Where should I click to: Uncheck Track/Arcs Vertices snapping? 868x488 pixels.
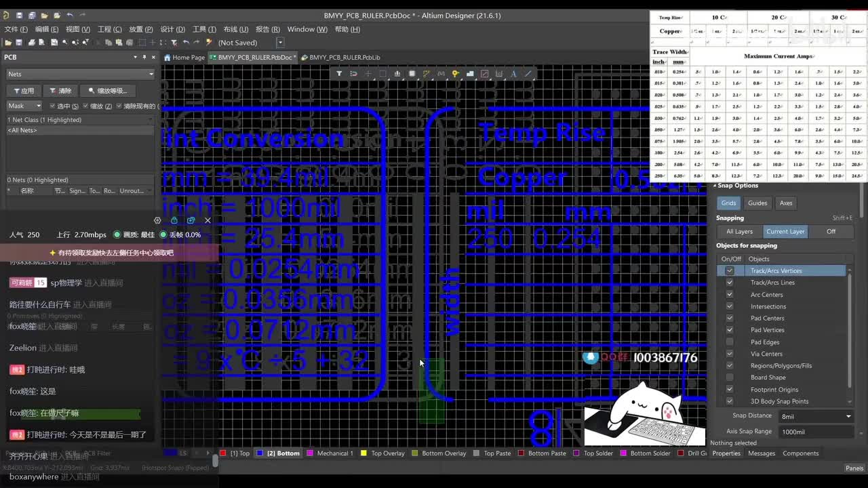click(730, 270)
